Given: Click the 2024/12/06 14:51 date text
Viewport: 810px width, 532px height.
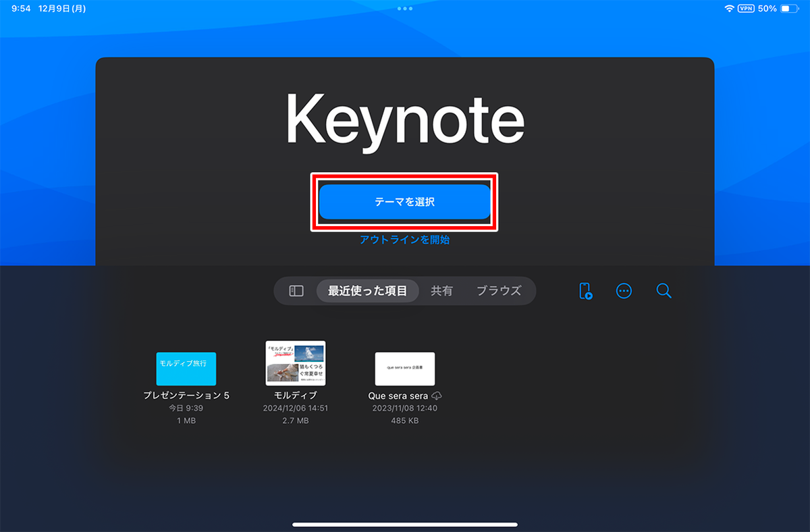Looking at the screenshot, I should point(296,408).
